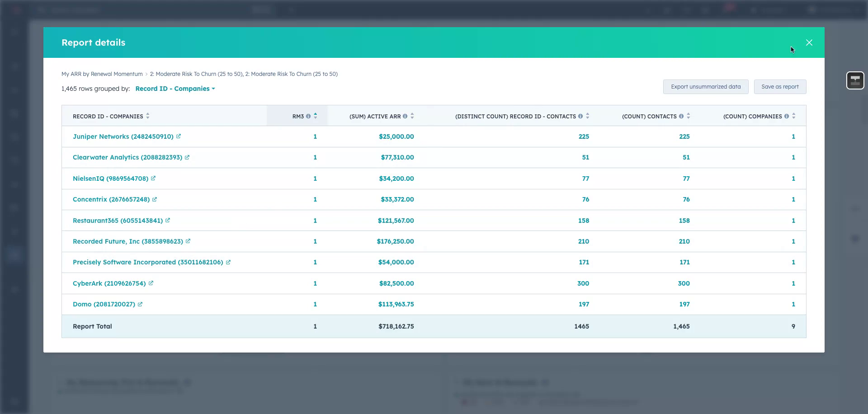Click the info icon on (SUM) ACTIVE ARR
Screen dimensions: 868x414
(x=405, y=116)
